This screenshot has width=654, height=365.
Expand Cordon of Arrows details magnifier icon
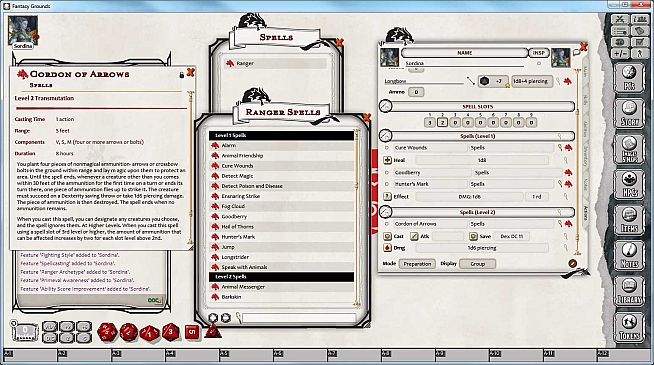[560, 224]
